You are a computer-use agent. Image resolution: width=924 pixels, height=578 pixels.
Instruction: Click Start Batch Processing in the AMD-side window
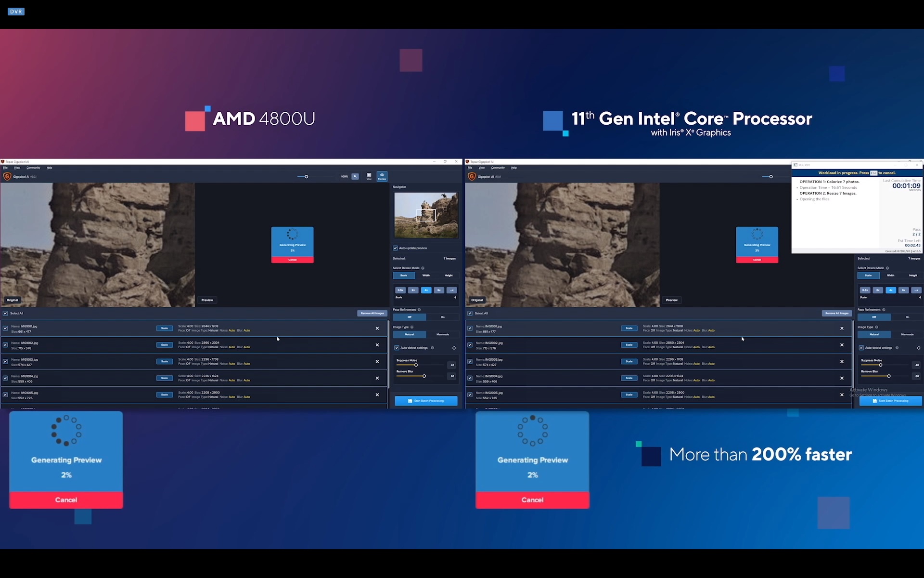tap(426, 401)
